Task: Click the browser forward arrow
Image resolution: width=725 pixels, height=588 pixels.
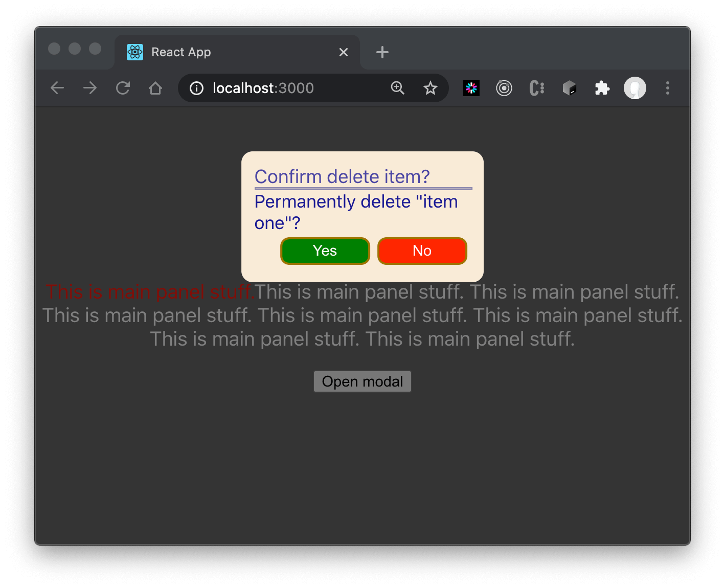Action: [90, 88]
